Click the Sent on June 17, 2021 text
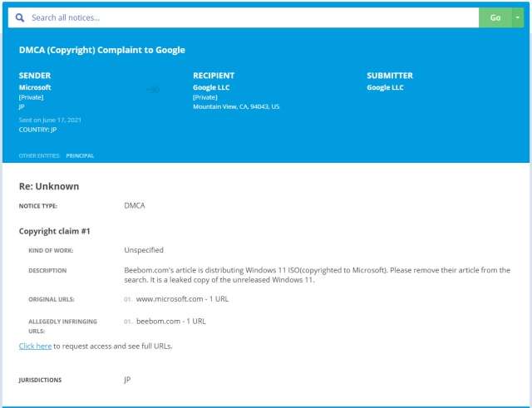 (x=50, y=120)
